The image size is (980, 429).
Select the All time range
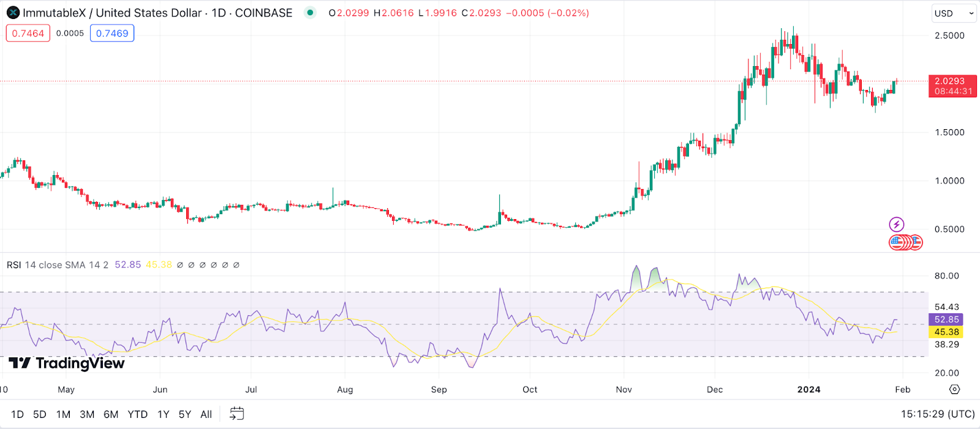[x=206, y=414]
